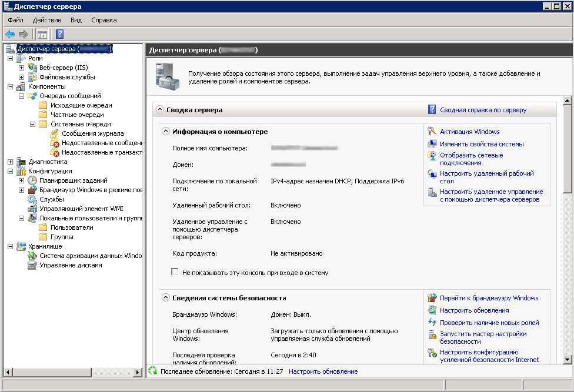Click the vertical scrollbar down arrow
The image size is (574, 392).
tap(568, 359)
